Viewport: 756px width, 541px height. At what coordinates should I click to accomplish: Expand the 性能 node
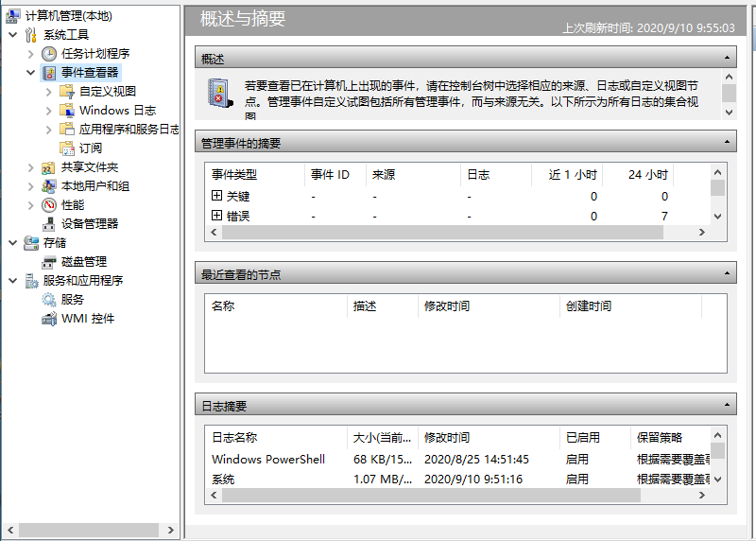tap(31, 205)
